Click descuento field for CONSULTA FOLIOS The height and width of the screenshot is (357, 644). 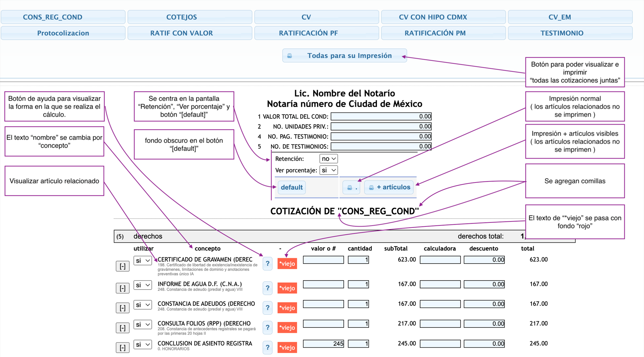pos(484,324)
